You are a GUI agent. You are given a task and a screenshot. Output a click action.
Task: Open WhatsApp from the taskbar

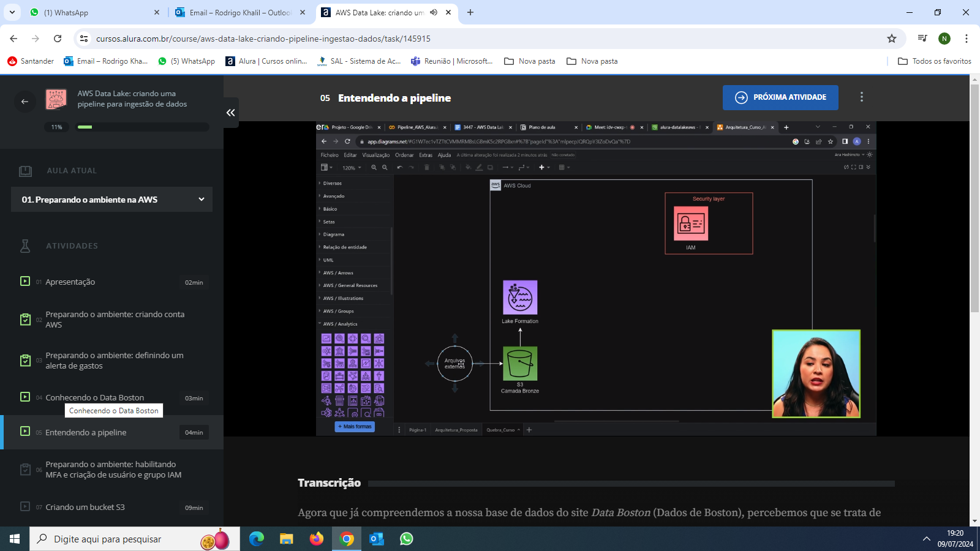pos(407,539)
